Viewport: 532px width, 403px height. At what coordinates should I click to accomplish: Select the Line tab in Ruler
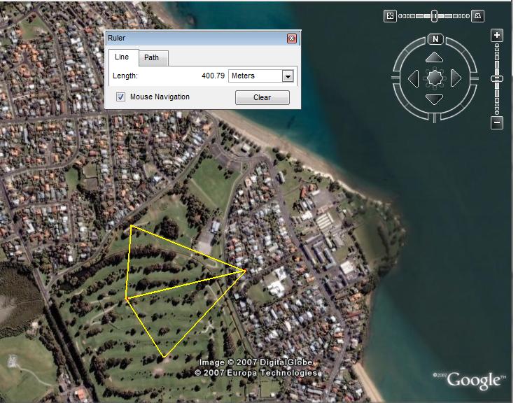pyautogui.click(x=122, y=57)
